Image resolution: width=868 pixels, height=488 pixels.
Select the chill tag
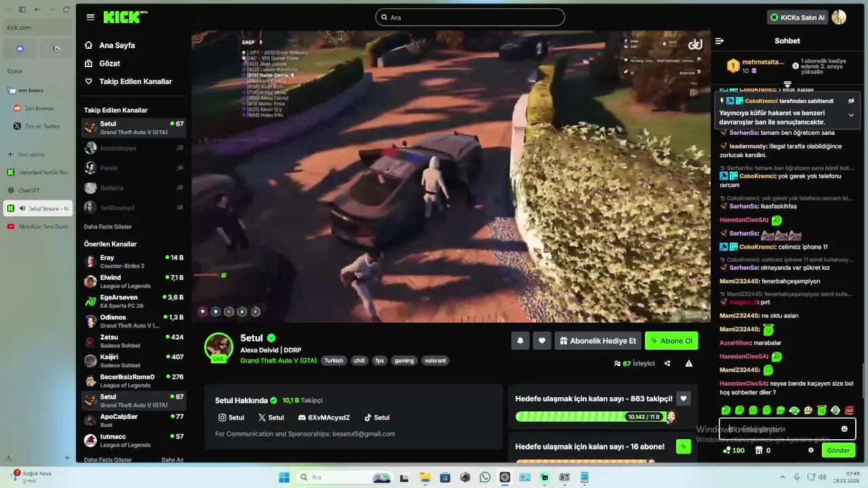click(x=359, y=361)
